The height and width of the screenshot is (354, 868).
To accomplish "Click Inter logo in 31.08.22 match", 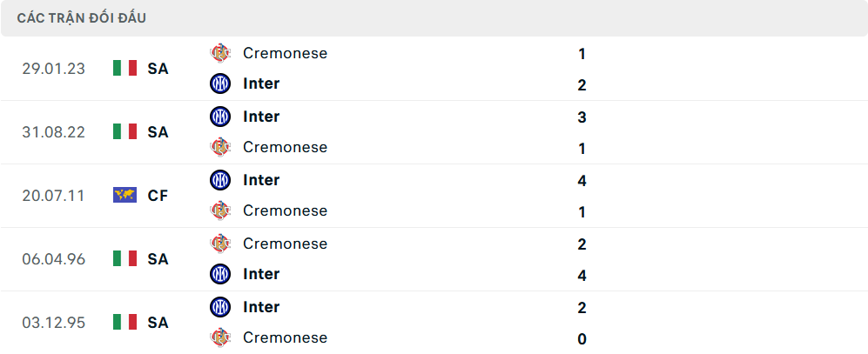I will pos(220,117).
